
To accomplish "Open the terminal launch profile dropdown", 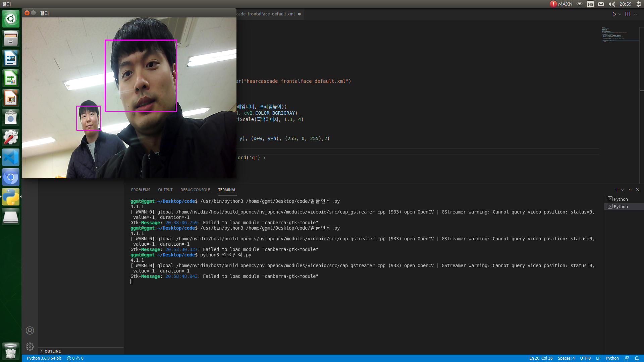I will (x=623, y=190).
